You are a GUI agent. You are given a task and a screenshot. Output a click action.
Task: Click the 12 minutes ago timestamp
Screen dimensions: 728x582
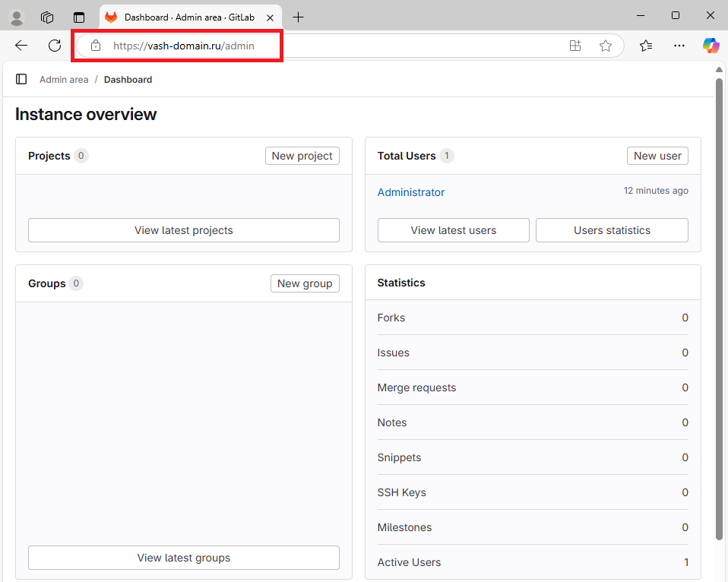click(656, 191)
